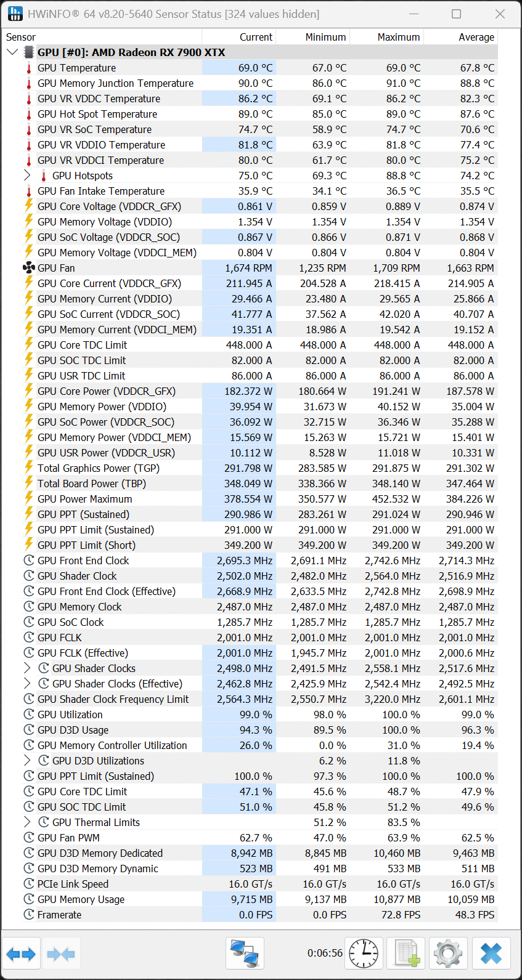Select the GPU Memory Junction Temperature row
Image resolution: width=522 pixels, height=980 pixels.
coord(250,83)
